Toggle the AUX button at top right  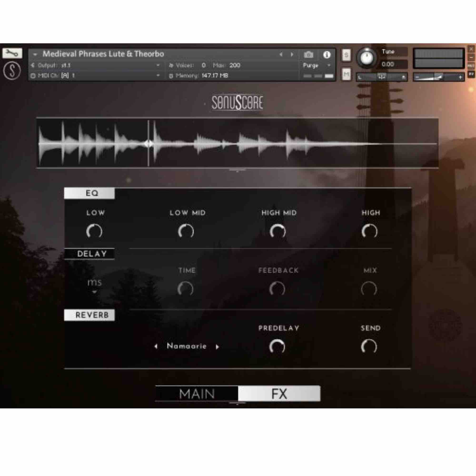coord(471,66)
